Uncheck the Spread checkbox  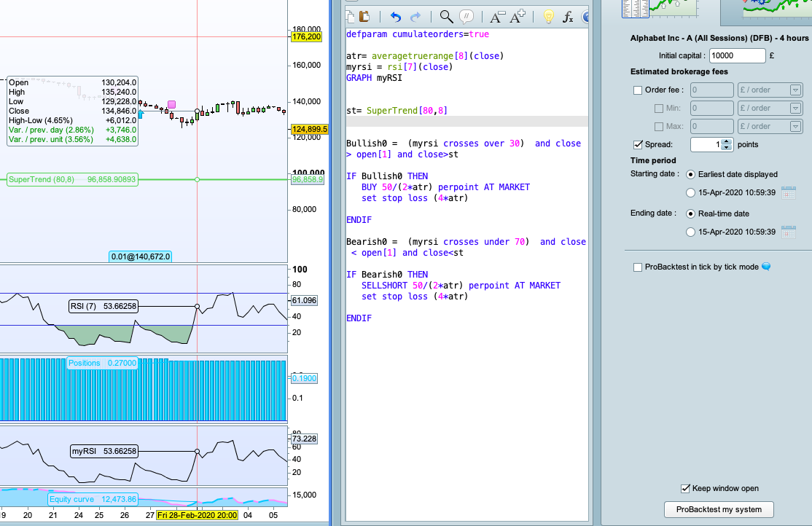coord(638,144)
